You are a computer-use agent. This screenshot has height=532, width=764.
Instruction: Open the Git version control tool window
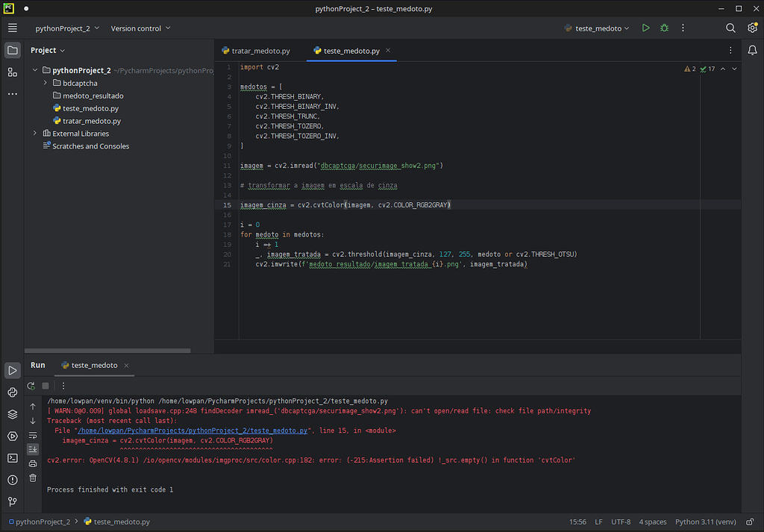pos(13,502)
